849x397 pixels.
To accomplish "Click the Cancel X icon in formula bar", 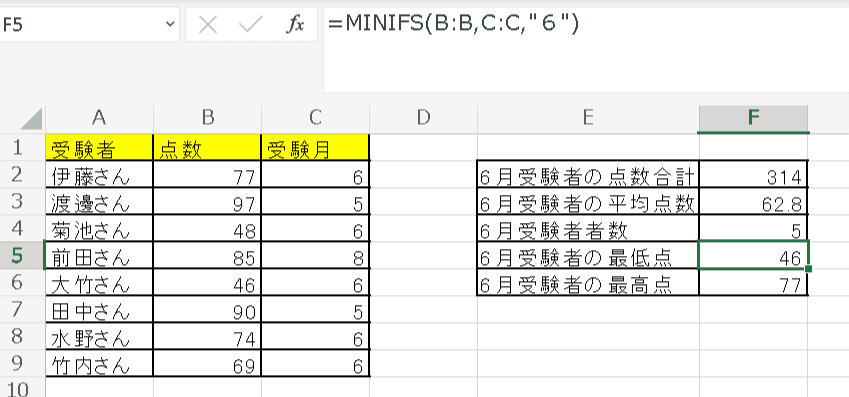I will tap(208, 25).
